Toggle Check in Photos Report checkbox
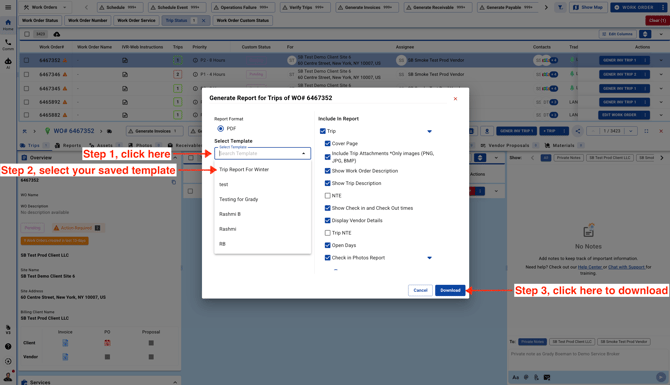Screen dimensions: 670x385 [327, 258]
